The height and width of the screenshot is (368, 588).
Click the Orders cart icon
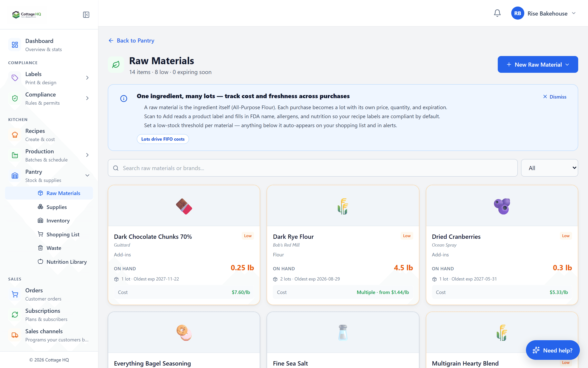(15, 294)
